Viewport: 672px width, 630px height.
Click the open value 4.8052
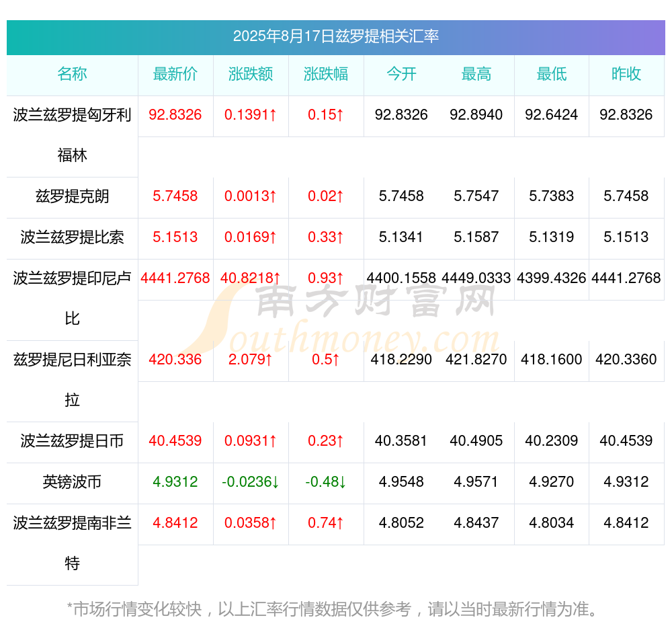401,523
